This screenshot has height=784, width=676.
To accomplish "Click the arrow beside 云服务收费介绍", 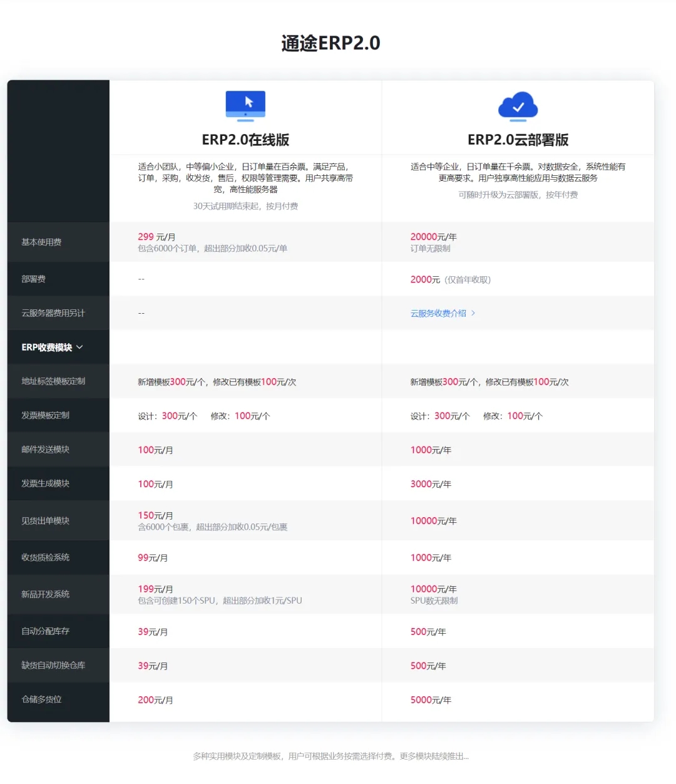I will (473, 313).
